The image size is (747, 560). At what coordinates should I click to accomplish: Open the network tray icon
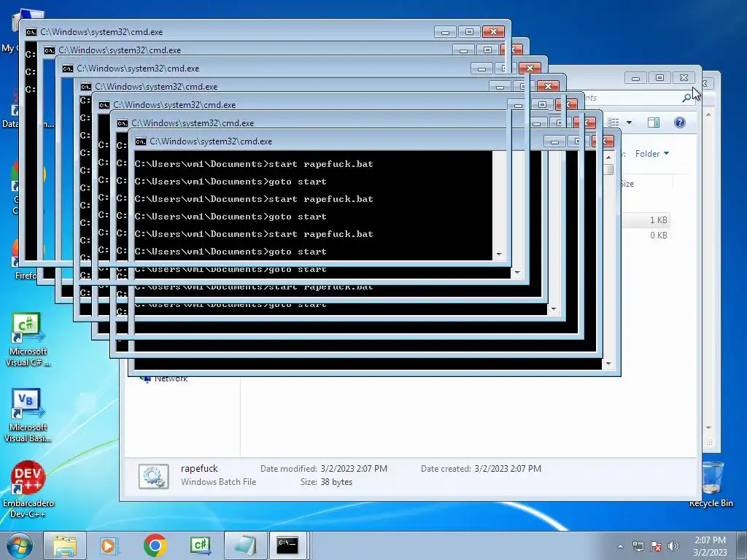point(638,546)
